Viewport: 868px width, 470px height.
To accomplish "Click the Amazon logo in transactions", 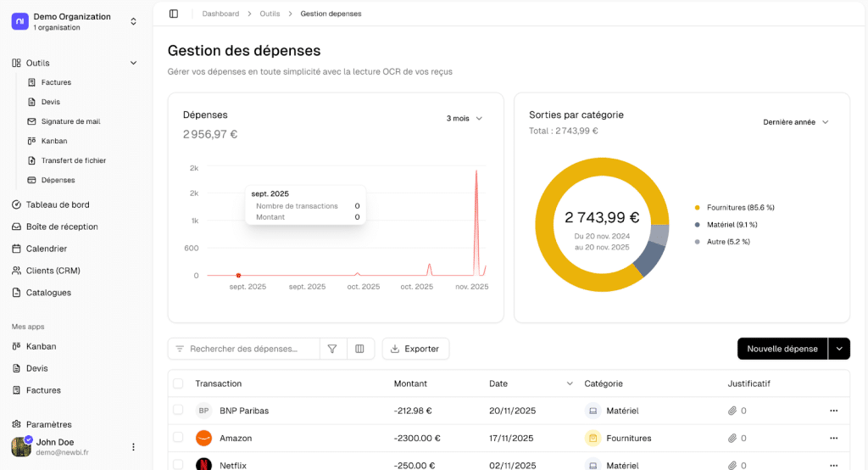I will pos(203,438).
